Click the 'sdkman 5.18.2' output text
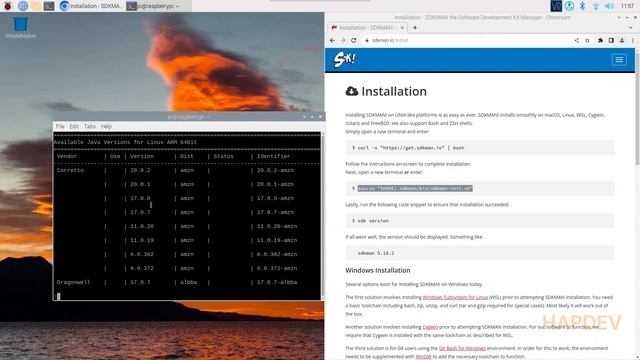Viewport: 640px width, 360px height. [376, 253]
